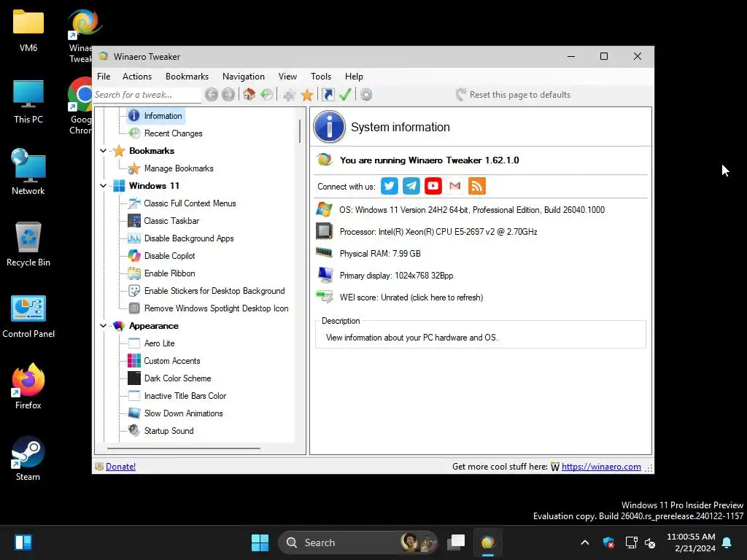Select Classic Full Context Menus
The width and height of the screenshot is (747, 560).
190,203
